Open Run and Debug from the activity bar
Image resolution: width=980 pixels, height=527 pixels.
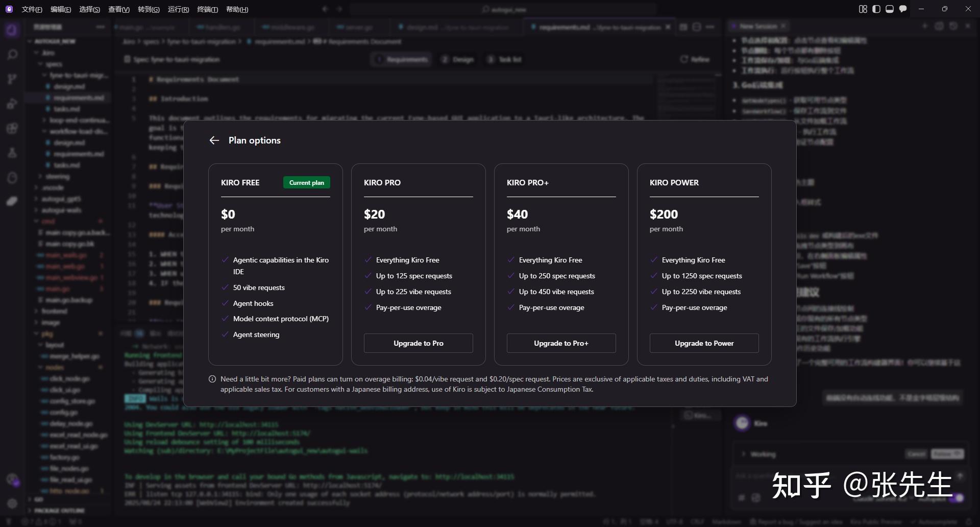[12, 104]
